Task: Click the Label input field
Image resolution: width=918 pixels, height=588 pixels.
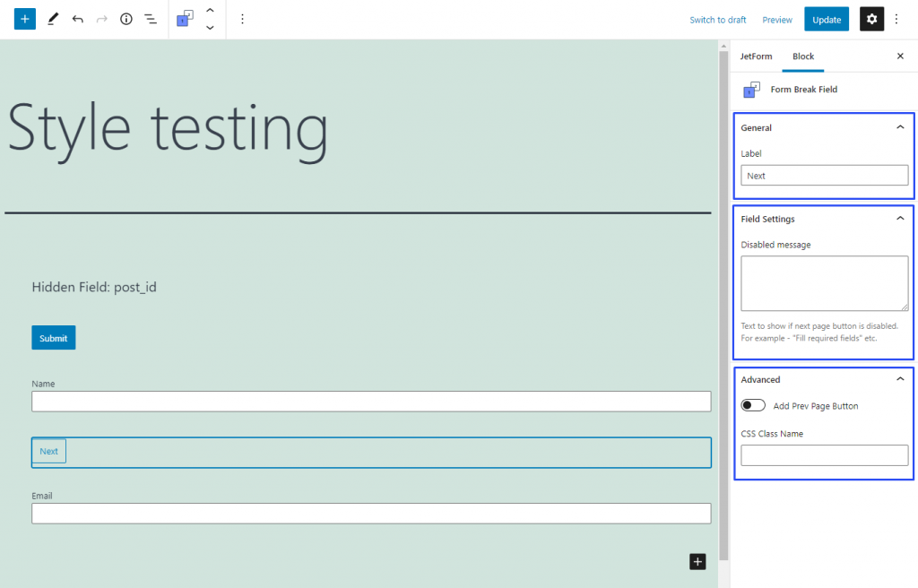Action: click(x=825, y=176)
